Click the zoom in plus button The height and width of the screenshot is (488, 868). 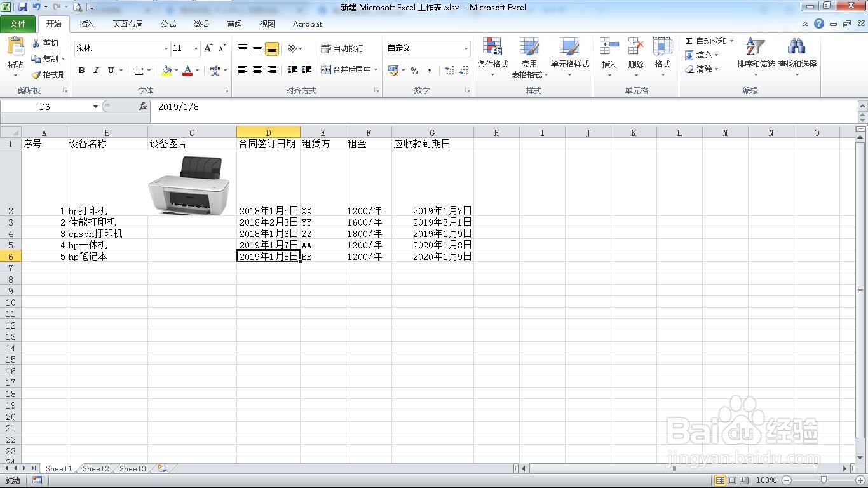[860, 480]
